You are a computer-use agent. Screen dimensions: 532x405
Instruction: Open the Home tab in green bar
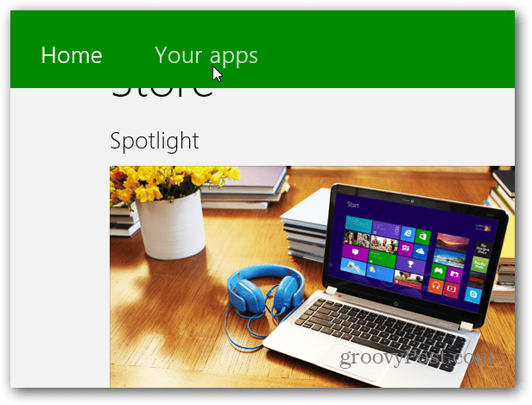[71, 55]
